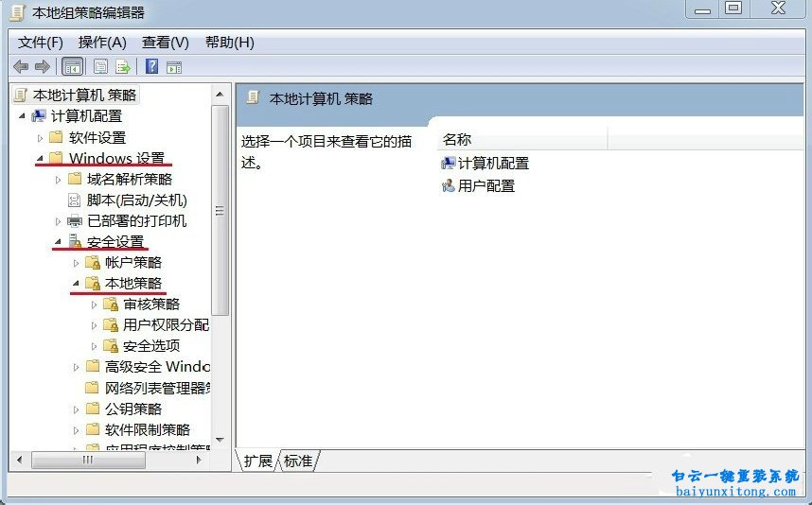Click the title bar application icon
Viewport: 812px width, 505px height.
[17, 12]
